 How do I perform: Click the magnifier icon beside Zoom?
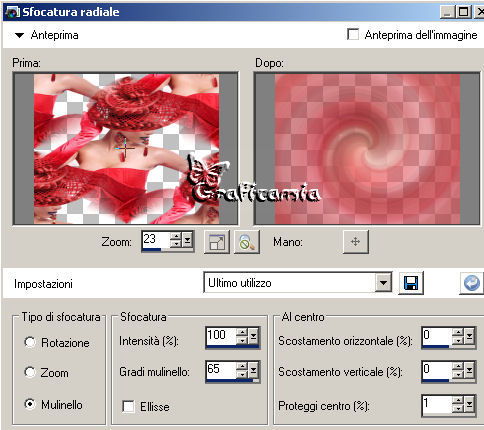(247, 242)
